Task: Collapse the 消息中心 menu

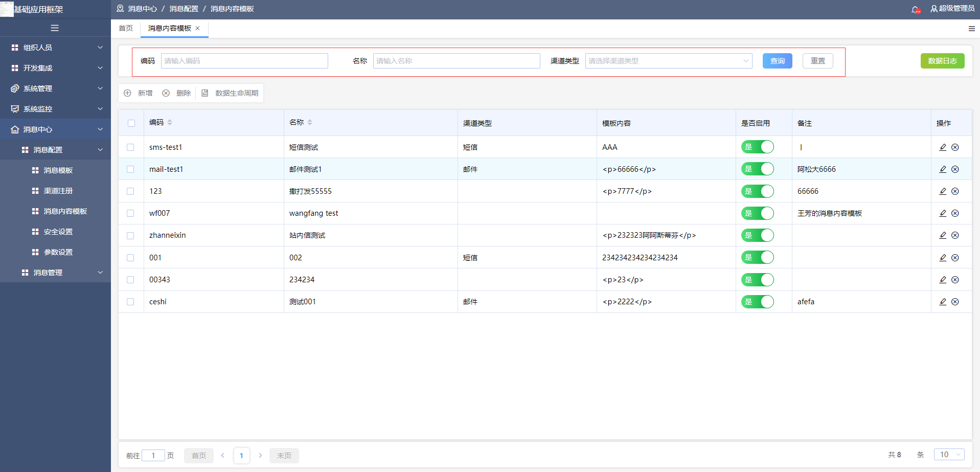Action: click(x=55, y=129)
